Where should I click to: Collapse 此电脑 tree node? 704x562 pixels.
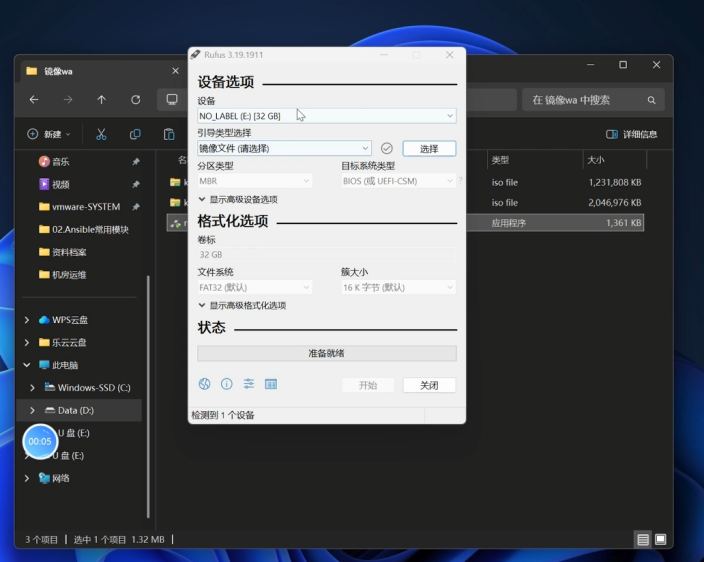(27, 365)
